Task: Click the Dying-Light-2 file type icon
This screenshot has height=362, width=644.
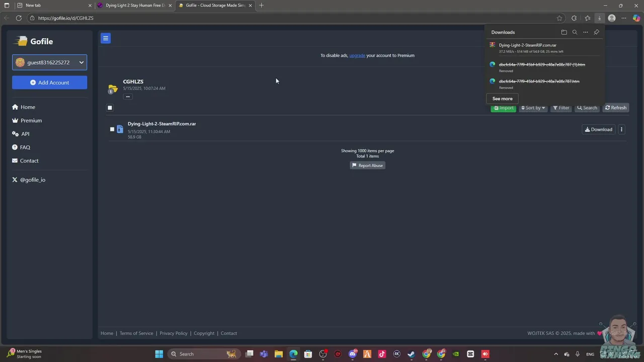Action: tap(120, 129)
